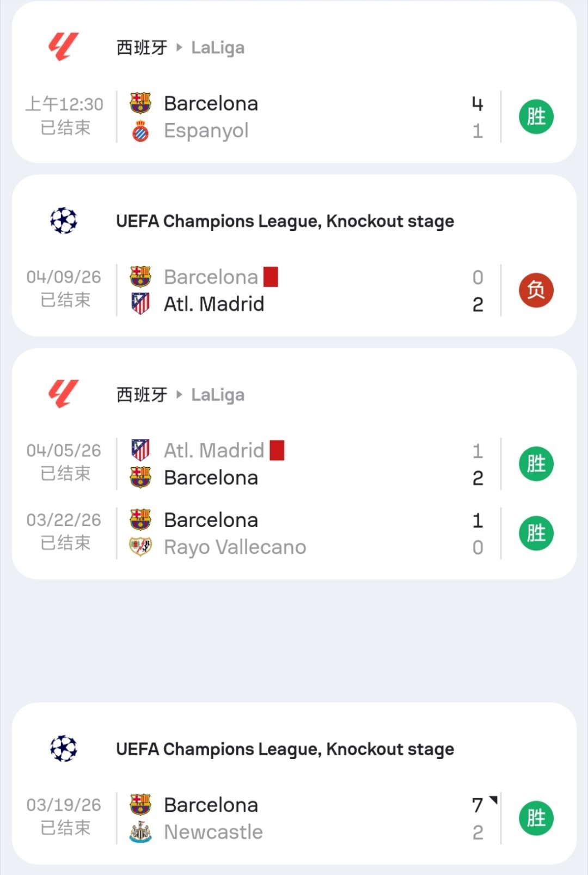Open the LaLiga league link in top card
The image size is (588, 875).
(x=218, y=48)
